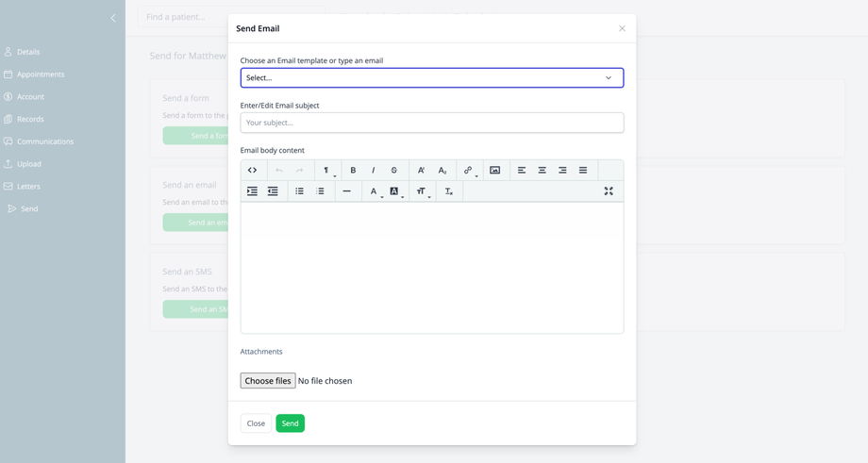
Task: Toggle superscript formatting
Action: (421, 171)
